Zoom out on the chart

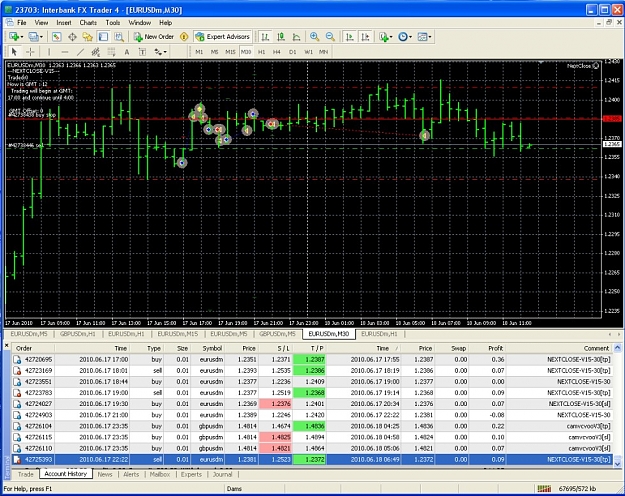coord(330,37)
